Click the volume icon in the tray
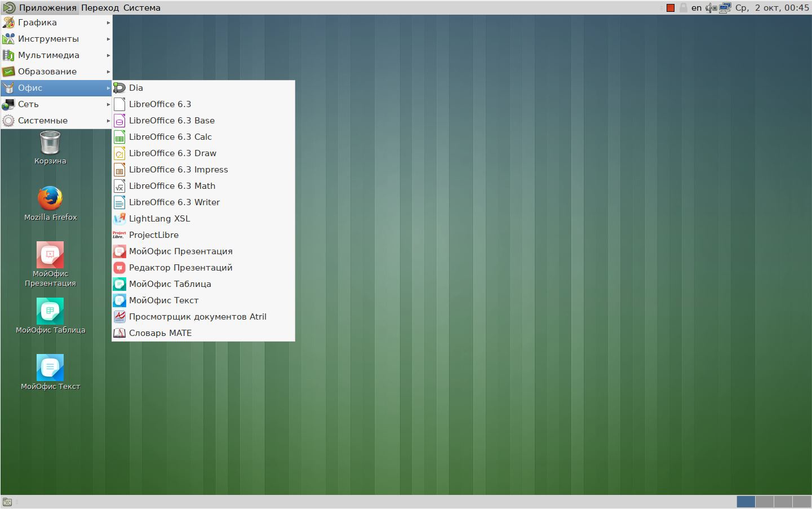Screen dimensions: 812x509 (x=711, y=8)
